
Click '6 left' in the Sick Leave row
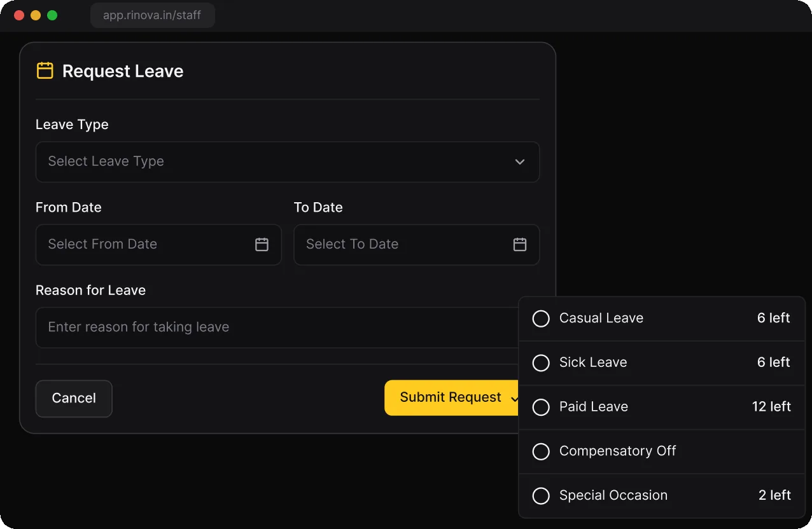point(774,362)
